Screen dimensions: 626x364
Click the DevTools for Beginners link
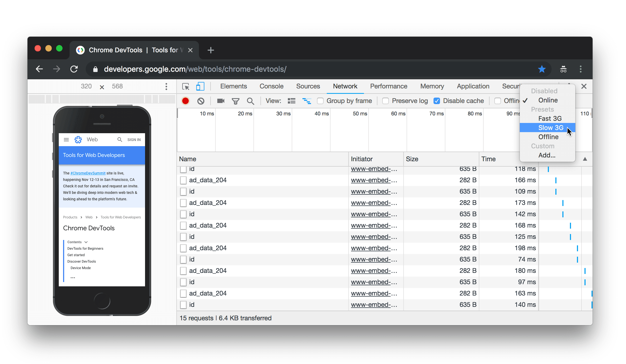point(85,248)
